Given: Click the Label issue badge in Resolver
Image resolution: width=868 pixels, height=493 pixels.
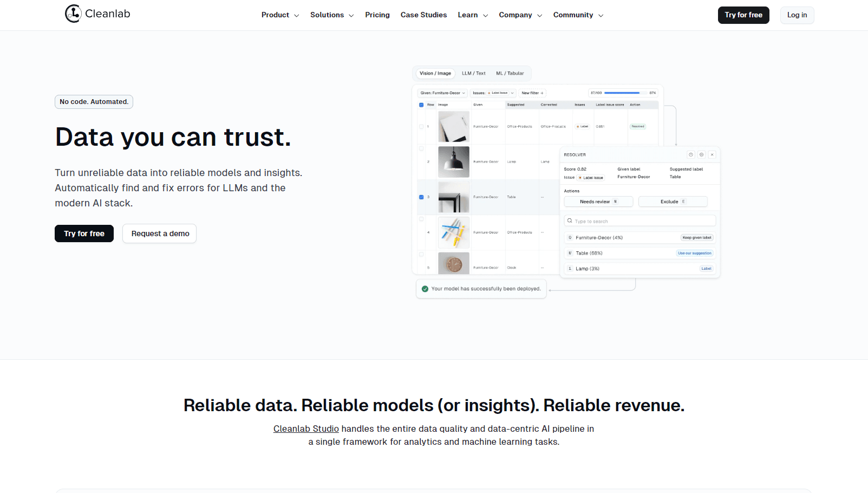Looking at the screenshot, I should 591,178.
